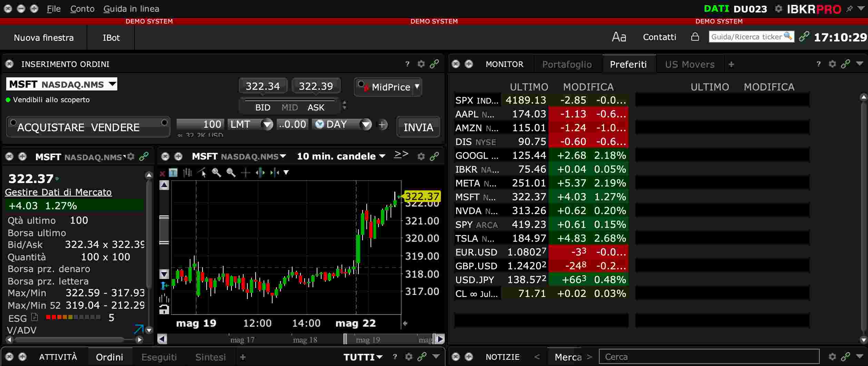The image size is (868, 366).
Task: Select the trendline drawing tool
Action: 202,173
